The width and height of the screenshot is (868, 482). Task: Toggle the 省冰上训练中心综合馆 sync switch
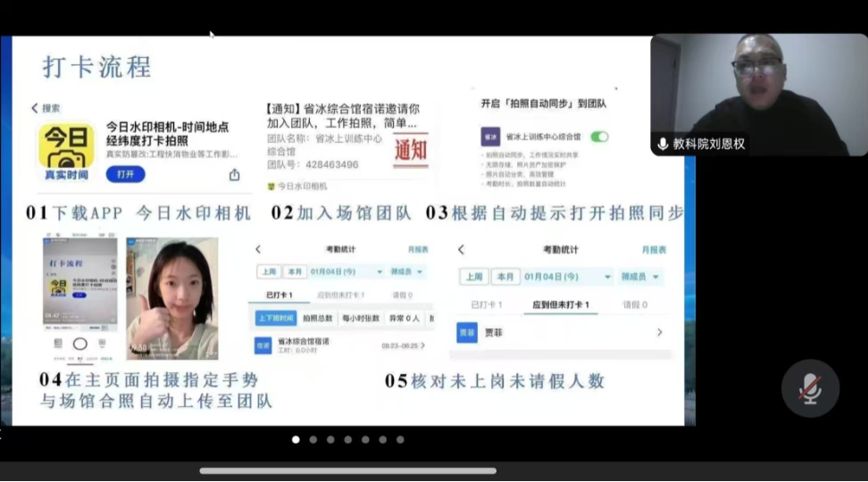coord(599,137)
